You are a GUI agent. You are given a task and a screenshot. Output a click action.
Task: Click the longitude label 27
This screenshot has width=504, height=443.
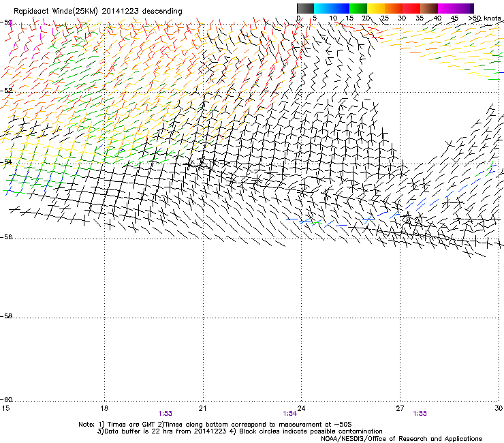coord(400,408)
